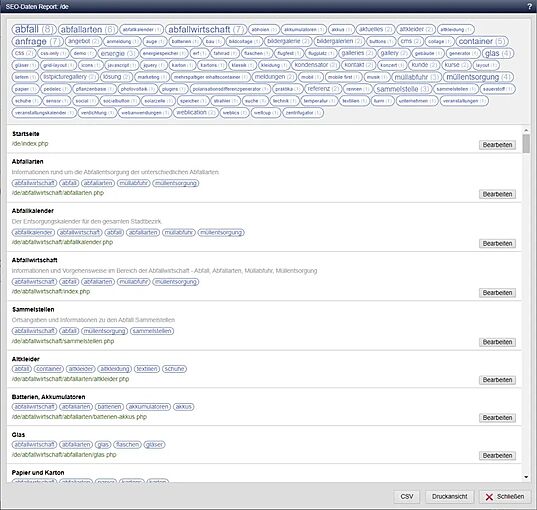Open the Druckansicht print view
Image resolution: width=537 pixels, height=510 pixels.
tap(449, 496)
